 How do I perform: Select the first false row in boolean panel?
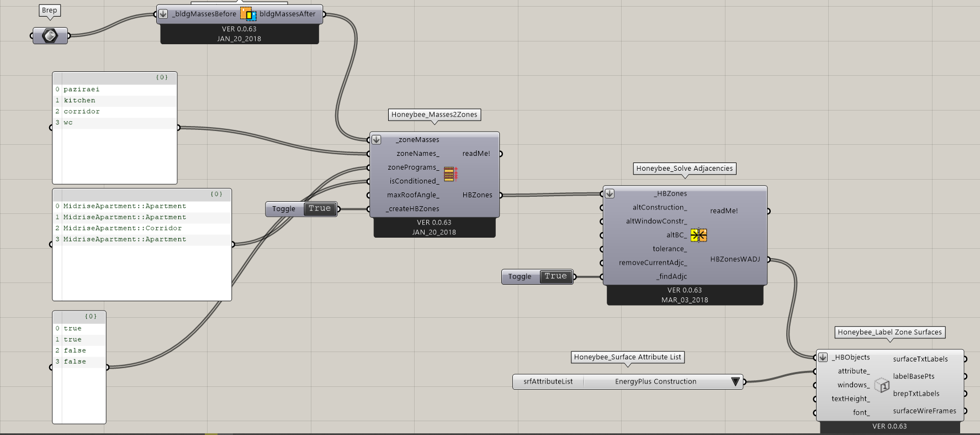click(x=79, y=350)
